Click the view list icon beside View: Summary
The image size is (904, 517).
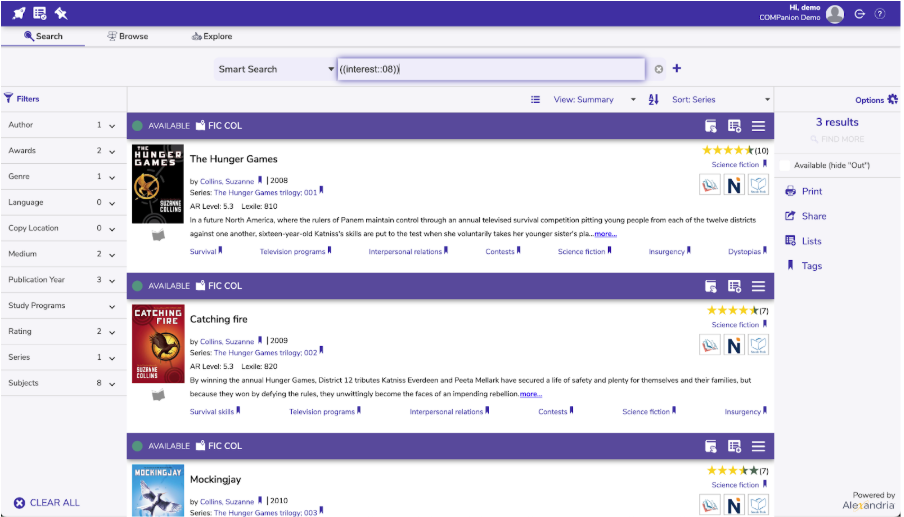click(x=535, y=100)
